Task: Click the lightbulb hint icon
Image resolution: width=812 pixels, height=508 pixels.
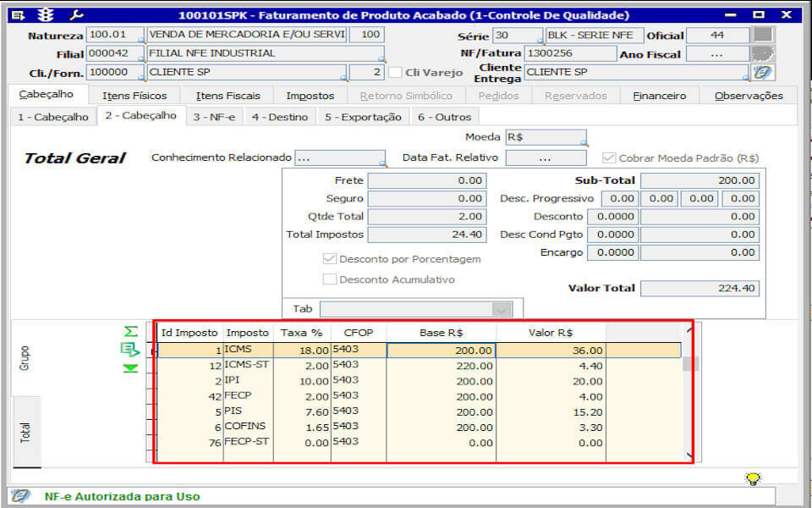Action: coord(754,478)
